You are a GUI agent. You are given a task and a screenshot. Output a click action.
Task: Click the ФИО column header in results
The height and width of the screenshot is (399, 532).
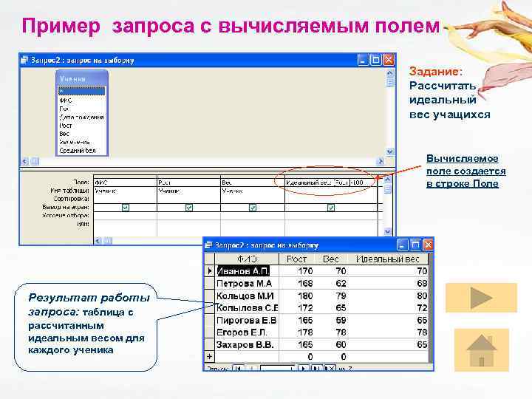click(247, 259)
